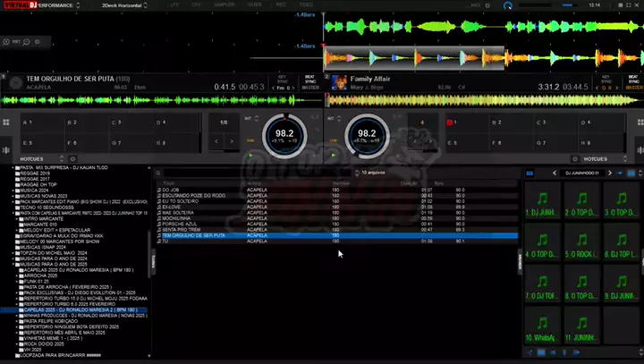Toggle deck 1 Key Sync

click(282, 79)
